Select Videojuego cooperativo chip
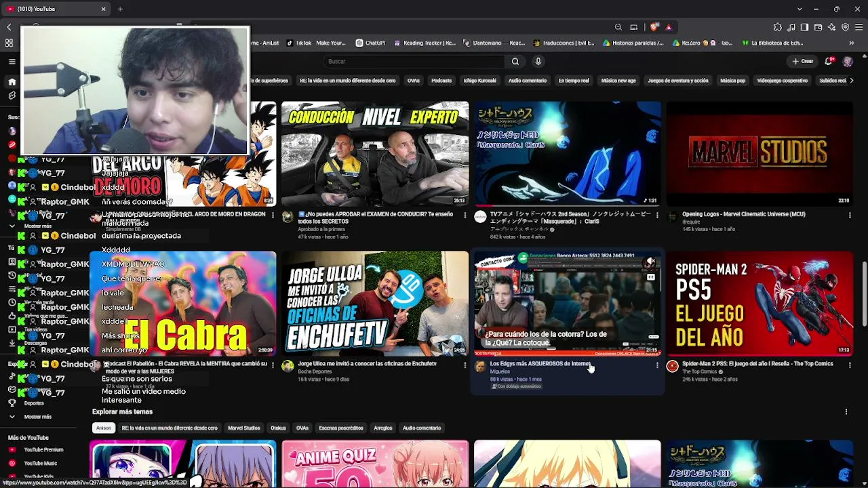868x488 pixels. pos(783,81)
